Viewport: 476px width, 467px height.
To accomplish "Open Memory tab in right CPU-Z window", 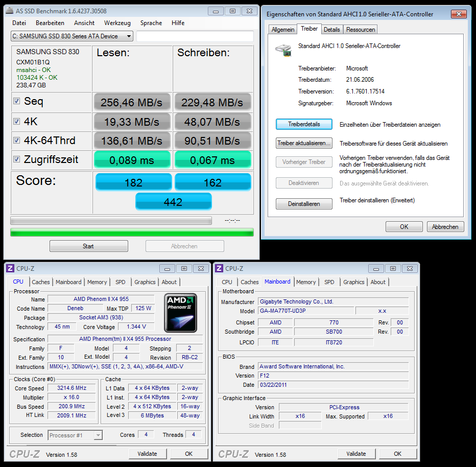I will [x=306, y=282].
